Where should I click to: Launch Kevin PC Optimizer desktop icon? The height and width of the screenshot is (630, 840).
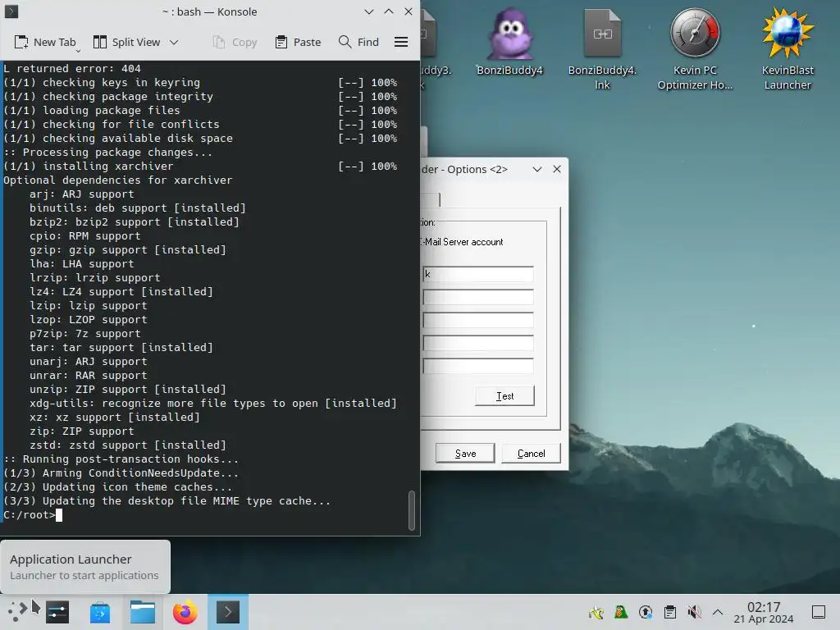695,49
